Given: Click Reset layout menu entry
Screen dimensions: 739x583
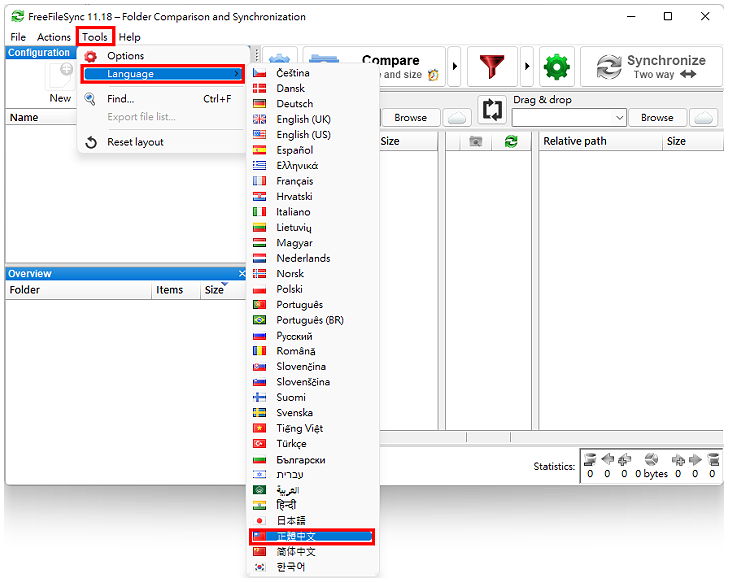Looking at the screenshot, I should pos(162,142).
